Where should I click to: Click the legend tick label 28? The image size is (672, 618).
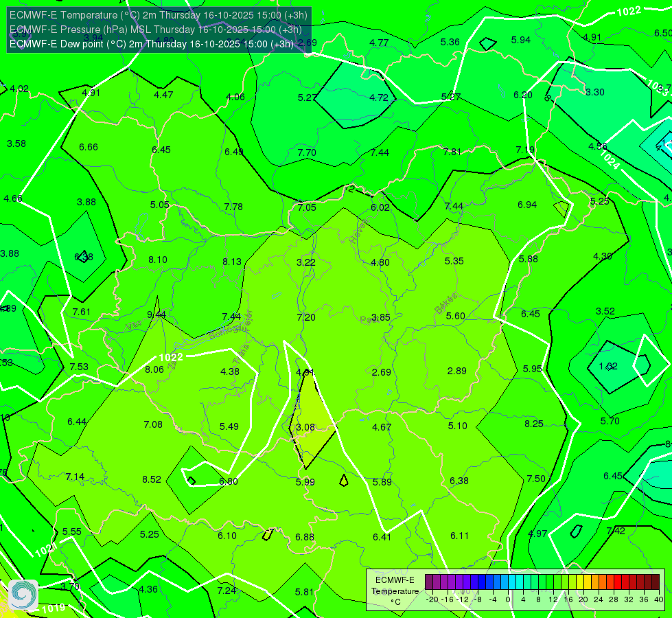coord(613,599)
